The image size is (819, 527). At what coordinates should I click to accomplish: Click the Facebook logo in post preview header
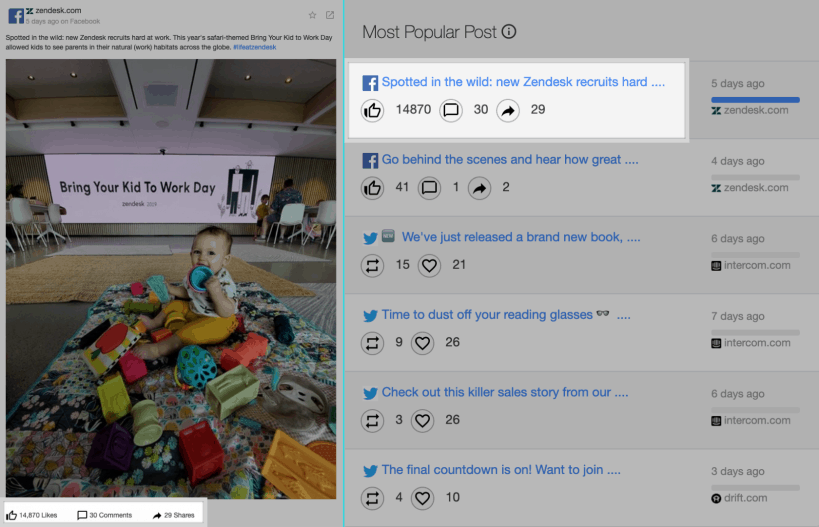pos(16,16)
